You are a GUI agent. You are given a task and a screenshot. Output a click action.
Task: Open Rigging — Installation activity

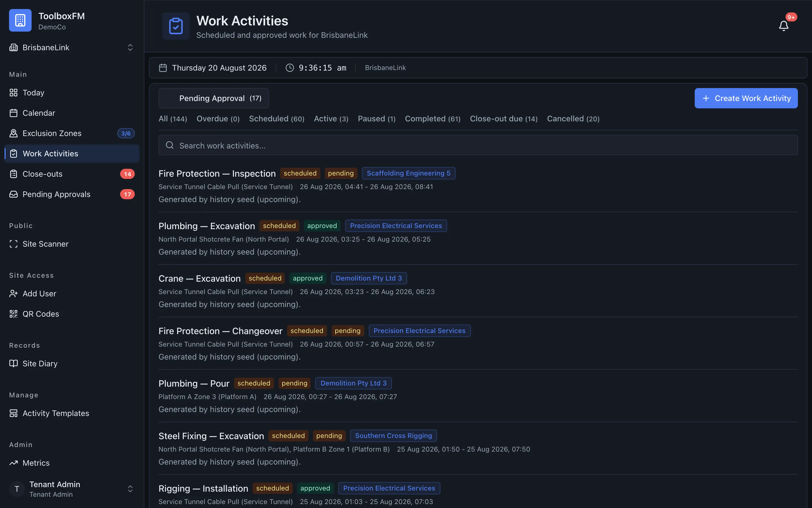[x=203, y=488]
